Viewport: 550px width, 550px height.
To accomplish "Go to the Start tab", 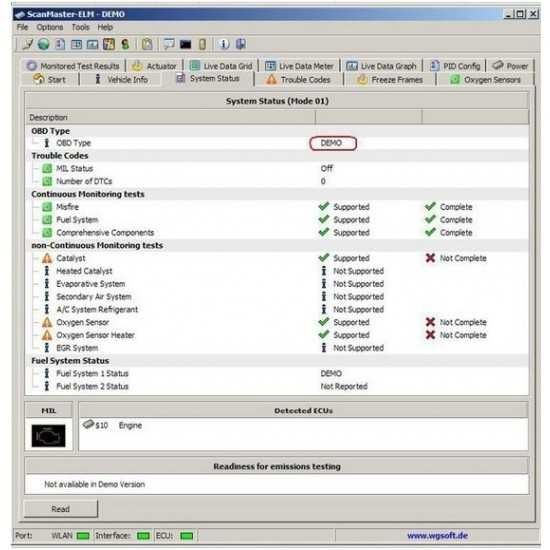I will point(49,80).
